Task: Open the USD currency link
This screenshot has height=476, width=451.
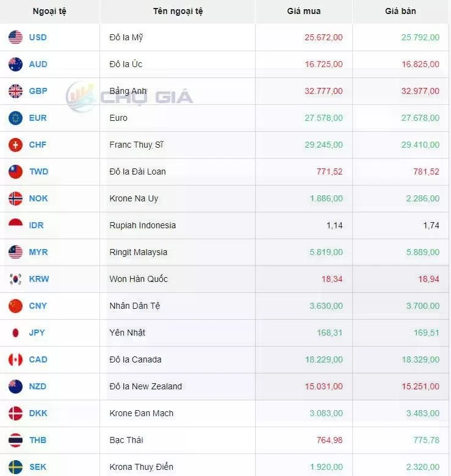Action: (38, 37)
